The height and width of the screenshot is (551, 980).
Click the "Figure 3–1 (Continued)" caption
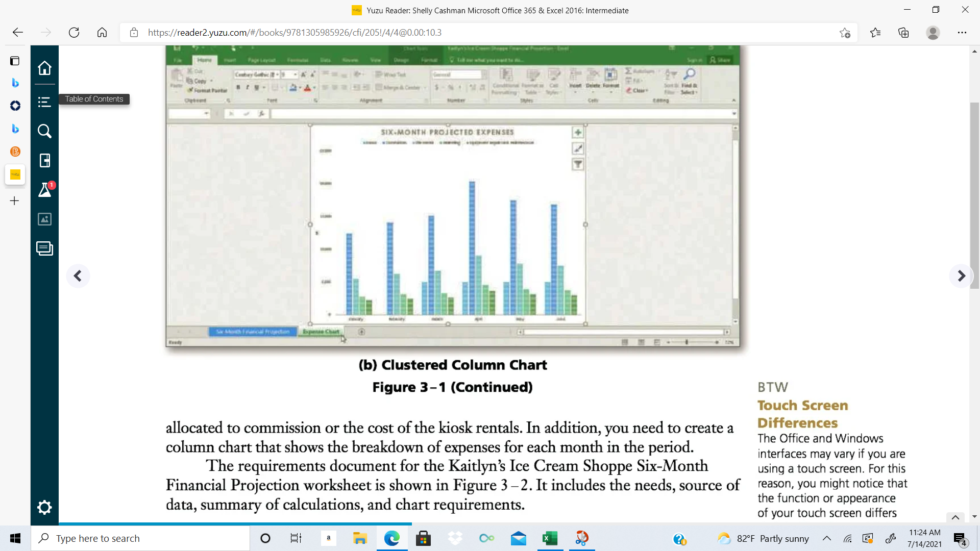tap(453, 387)
